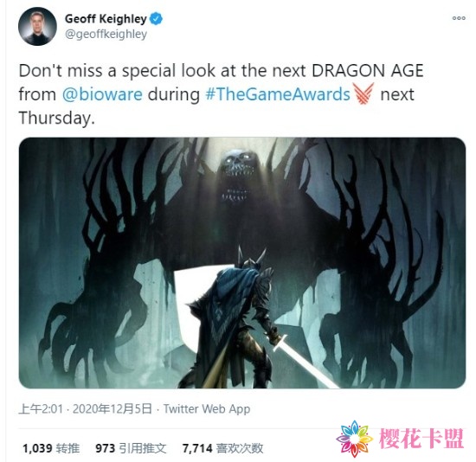Image resolution: width=476 pixels, height=462 pixels.
Task: Click the 上午2:01 timestamp
Action: (x=41, y=409)
